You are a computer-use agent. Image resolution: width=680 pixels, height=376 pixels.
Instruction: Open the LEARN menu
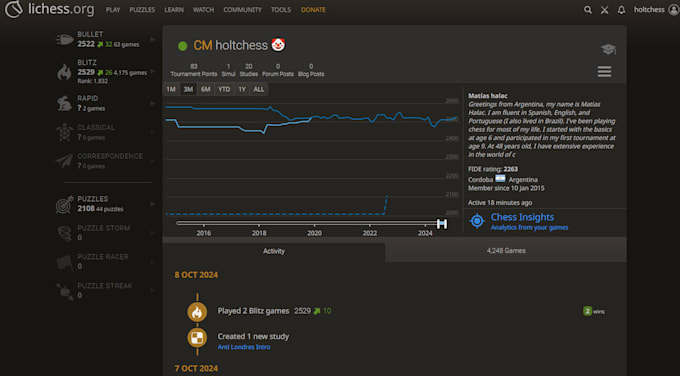(x=174, y=10)
